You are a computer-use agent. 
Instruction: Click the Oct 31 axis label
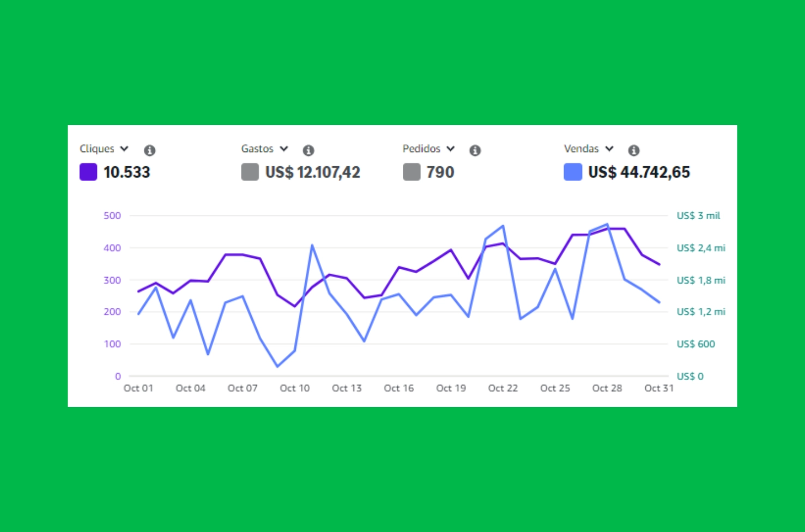coord(658,388)
